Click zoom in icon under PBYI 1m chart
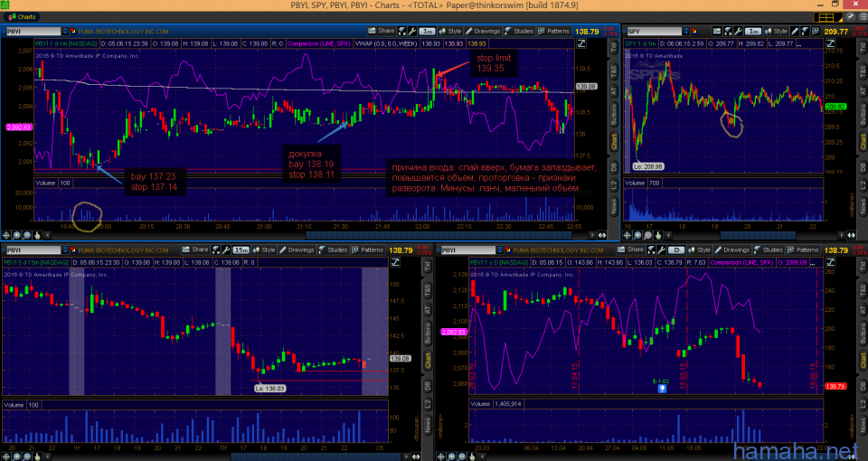The image size is (868, 461). click(16, 235)
